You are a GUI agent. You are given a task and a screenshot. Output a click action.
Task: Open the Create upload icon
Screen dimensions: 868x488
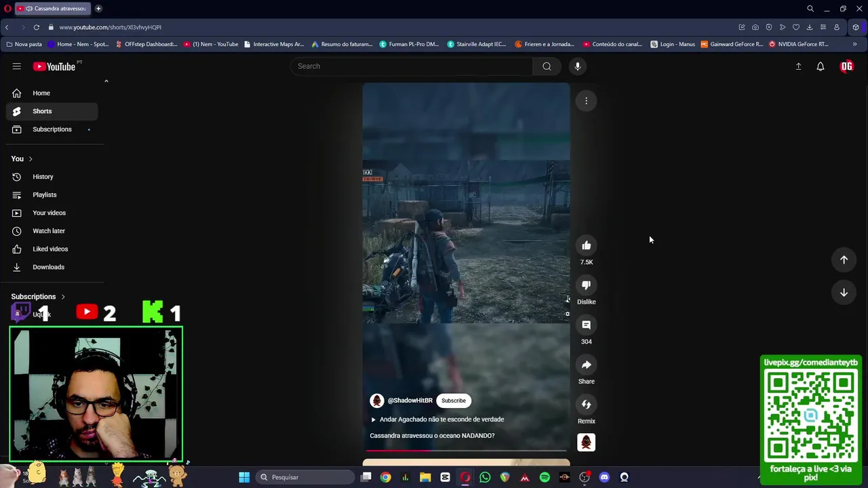pos(798,66)
